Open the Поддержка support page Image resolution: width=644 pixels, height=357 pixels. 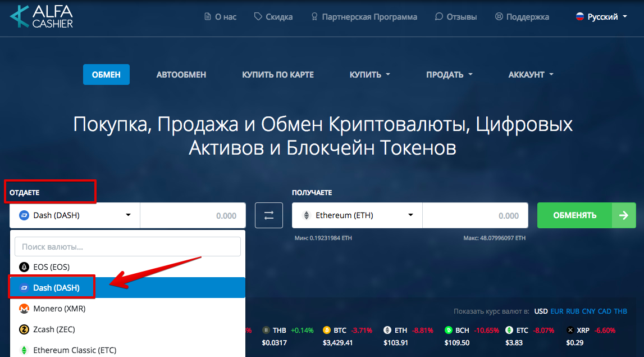(522, 17)
